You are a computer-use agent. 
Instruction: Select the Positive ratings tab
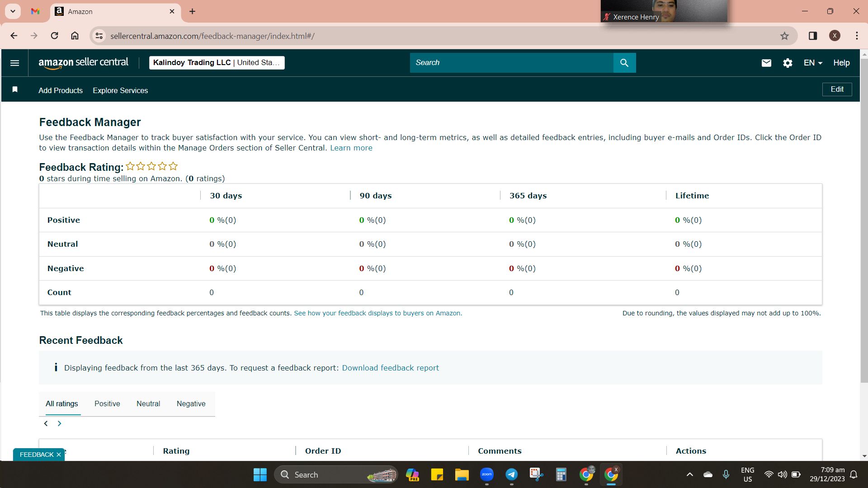(x=107, y=404)
